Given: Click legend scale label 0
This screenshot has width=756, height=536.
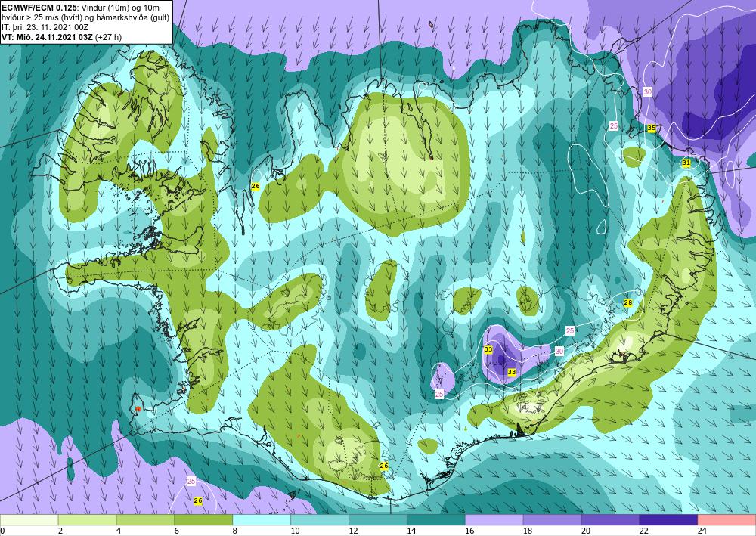Looking at the screenshot, I should (2, 531).
